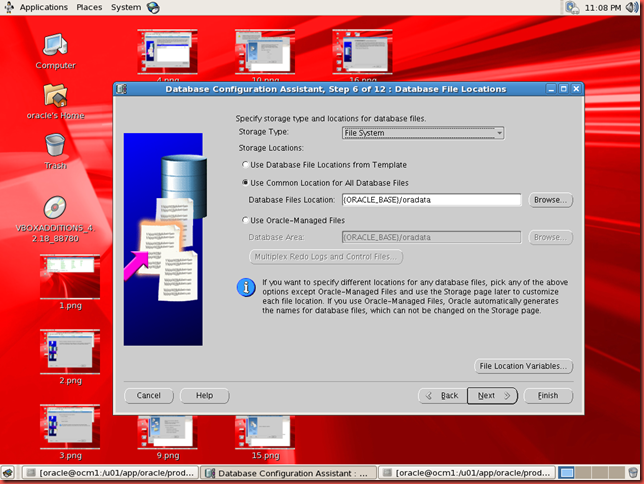
Task: Click the Cancel button
Action: pos(149,395)
